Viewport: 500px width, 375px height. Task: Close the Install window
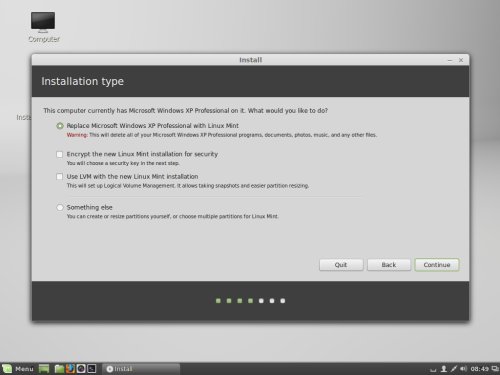(x=461, y=60)
